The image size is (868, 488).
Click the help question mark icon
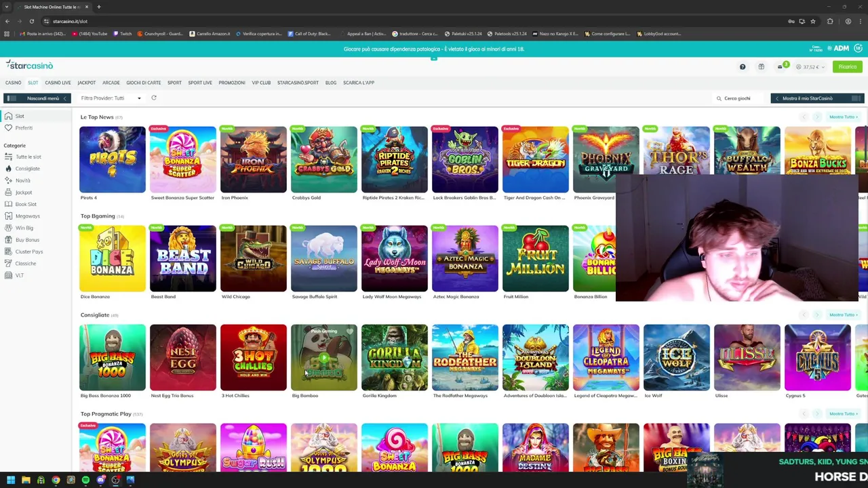743,66
